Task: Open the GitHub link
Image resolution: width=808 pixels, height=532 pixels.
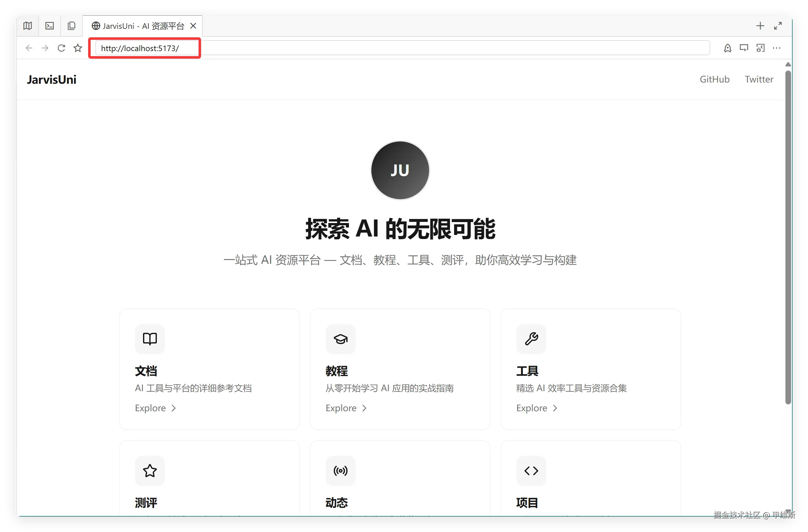Action: coord(715,79)
